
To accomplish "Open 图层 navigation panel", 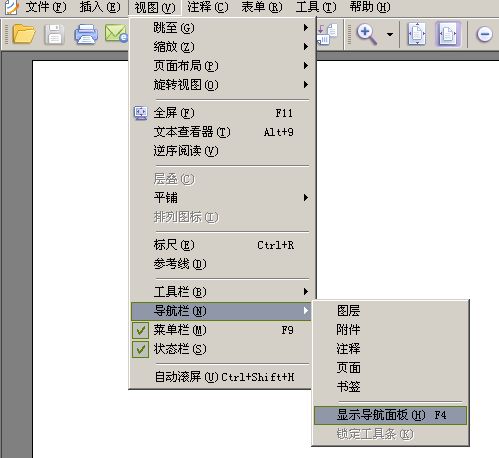I will pyautogui.click(x=390, y=311).
